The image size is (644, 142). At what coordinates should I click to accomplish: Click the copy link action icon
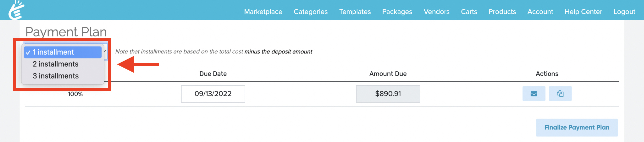(560, 94)
